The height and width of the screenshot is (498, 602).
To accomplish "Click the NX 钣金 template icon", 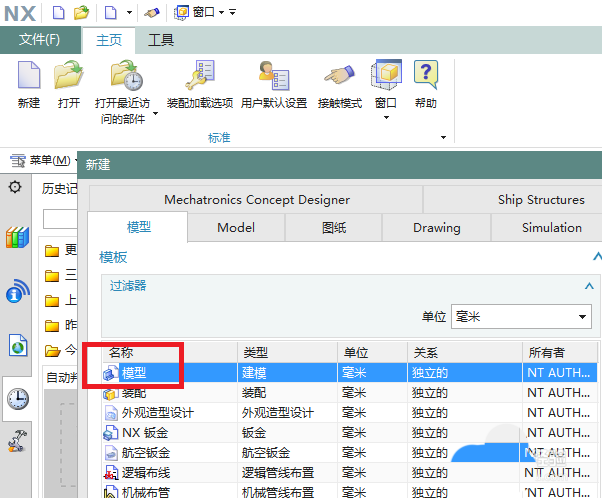I will point(111,433).
